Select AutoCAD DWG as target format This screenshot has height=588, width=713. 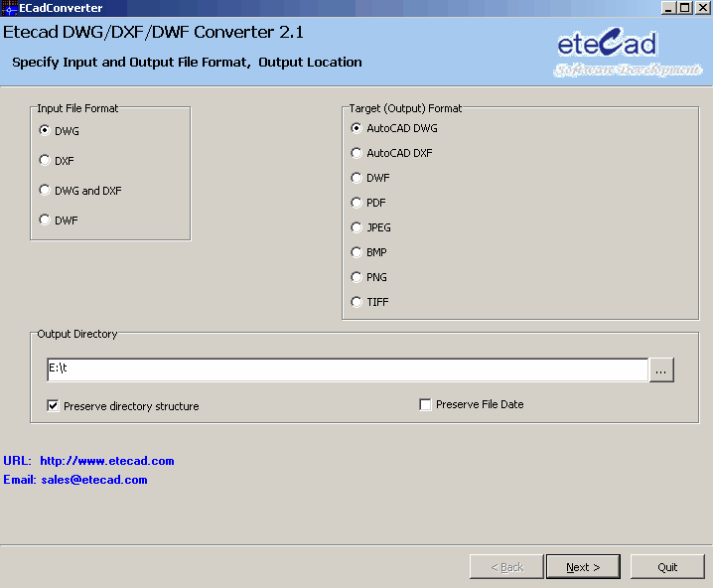356,128
